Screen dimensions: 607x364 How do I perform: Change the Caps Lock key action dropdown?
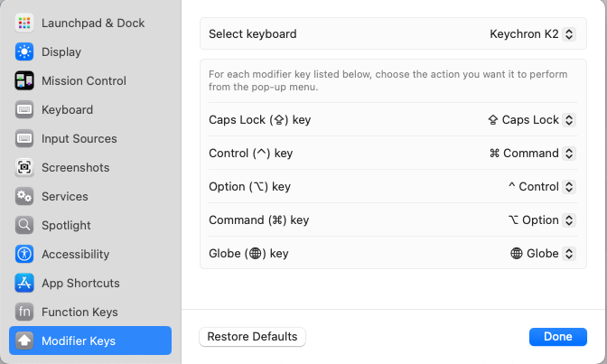(531, 120)
